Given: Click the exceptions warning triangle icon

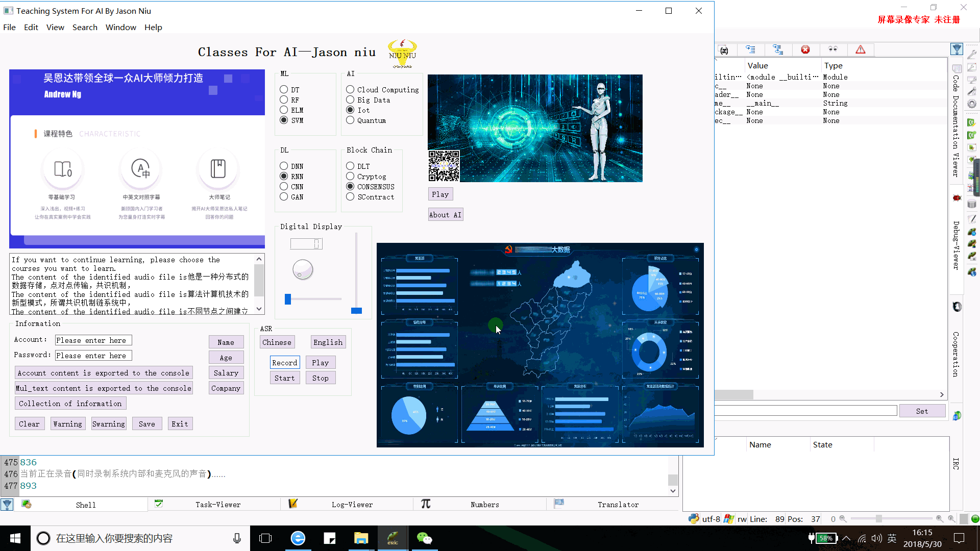Looking at the screenshot, I should pyautogui.click(x=861, y=49).
